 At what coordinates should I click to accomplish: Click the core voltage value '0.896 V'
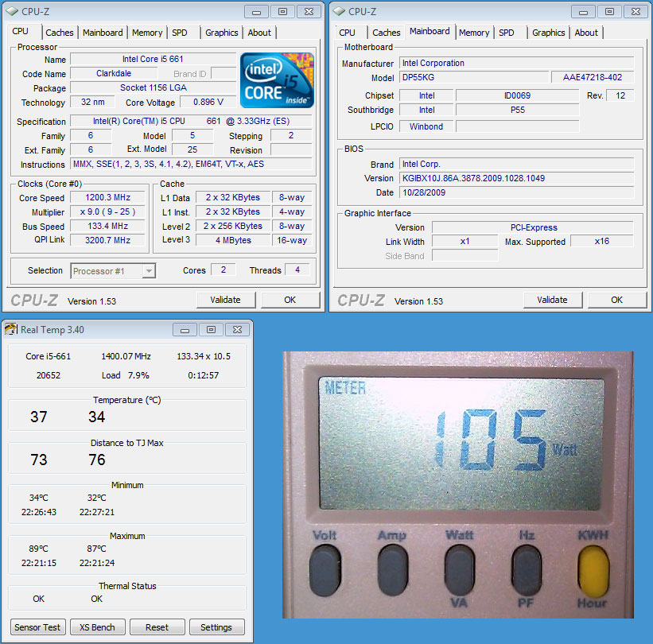click(x=208, y=102)
